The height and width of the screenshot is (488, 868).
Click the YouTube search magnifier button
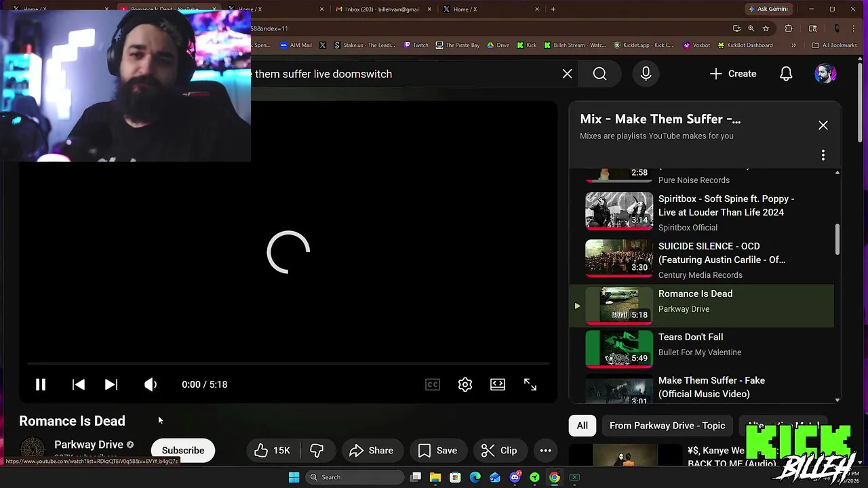(600, 74)
